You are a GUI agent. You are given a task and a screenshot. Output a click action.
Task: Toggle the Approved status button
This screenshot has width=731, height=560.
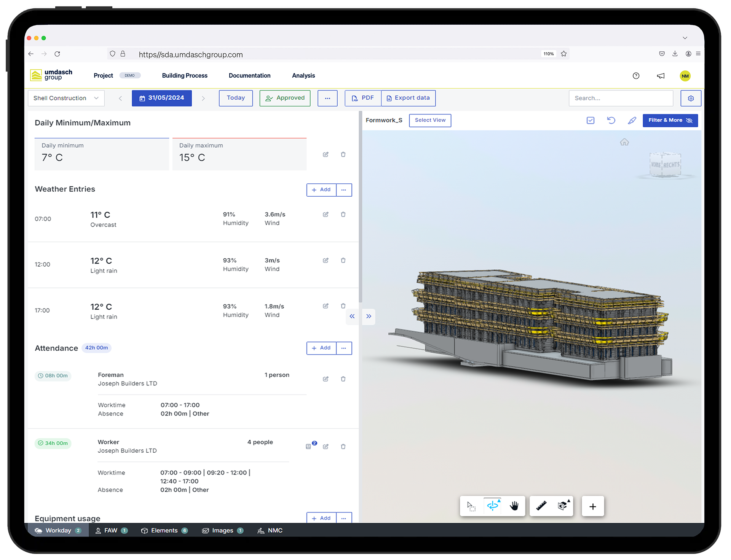tap(285, 98)
